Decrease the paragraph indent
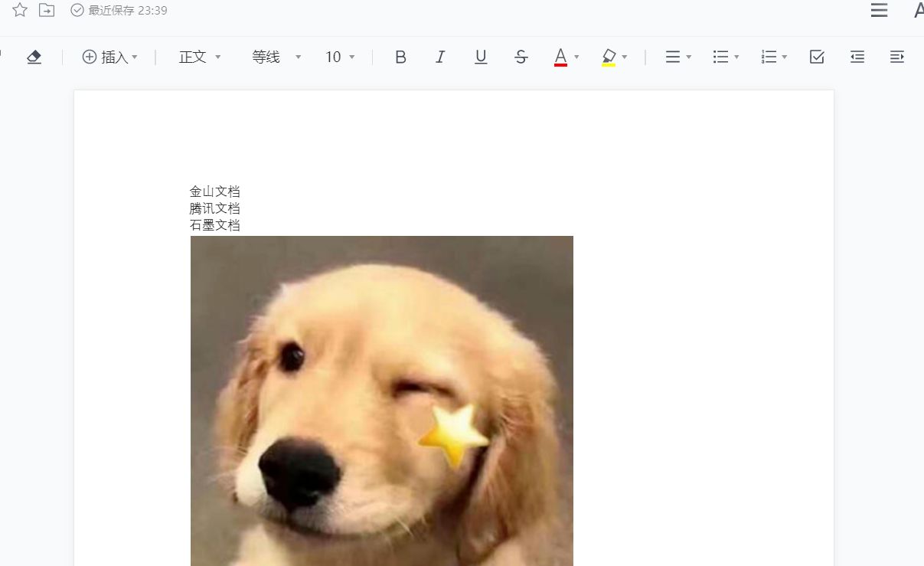The height and width of the screenshot is (566, 924). (857, 57)
